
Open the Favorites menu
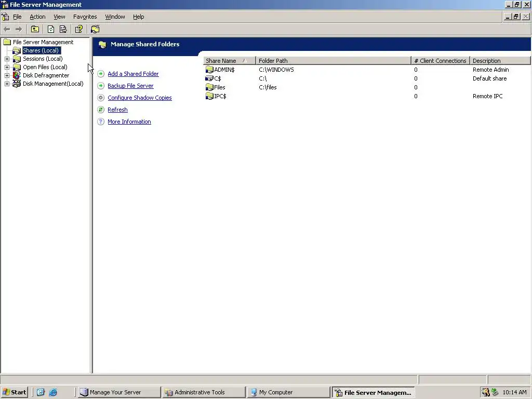click(x=85, y=17)
